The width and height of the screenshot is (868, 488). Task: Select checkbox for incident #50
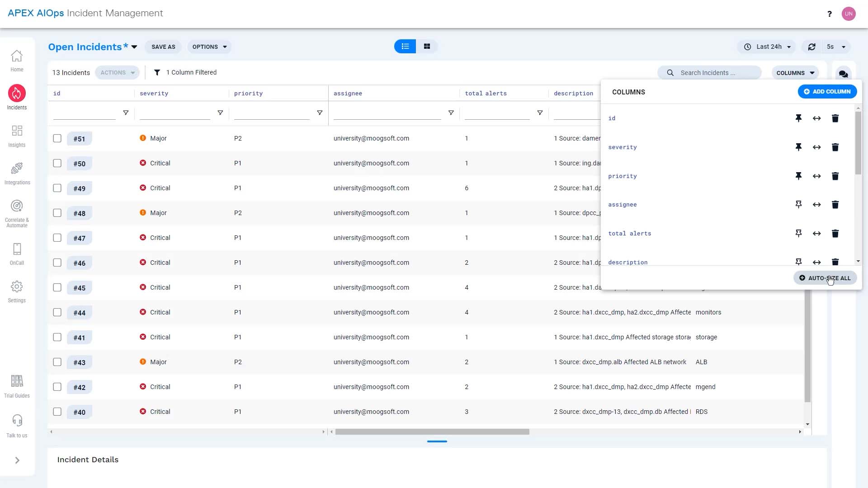(57, 164)
